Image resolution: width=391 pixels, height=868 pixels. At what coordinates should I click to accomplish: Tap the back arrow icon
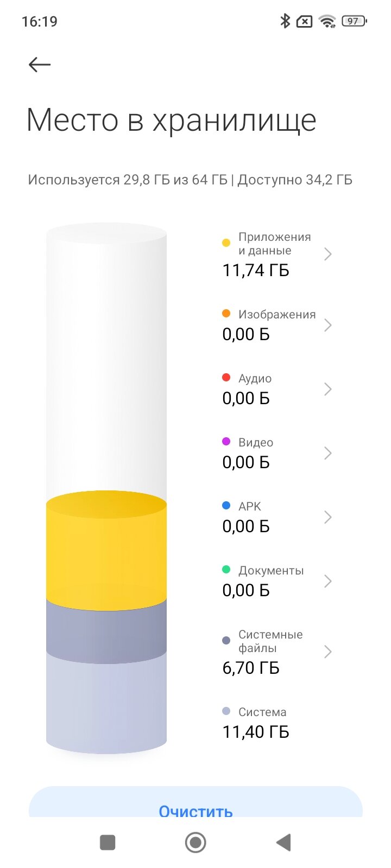[40, 65]
